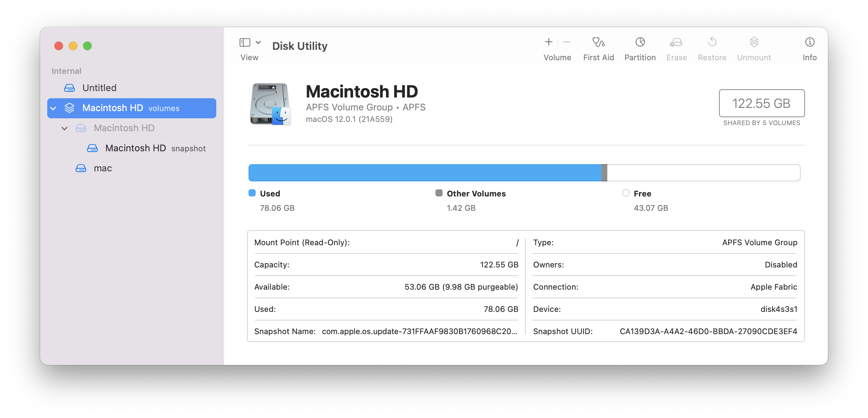Click the Unmount eject icon
The width and height of the screenshot is (868, 418).
754,42
